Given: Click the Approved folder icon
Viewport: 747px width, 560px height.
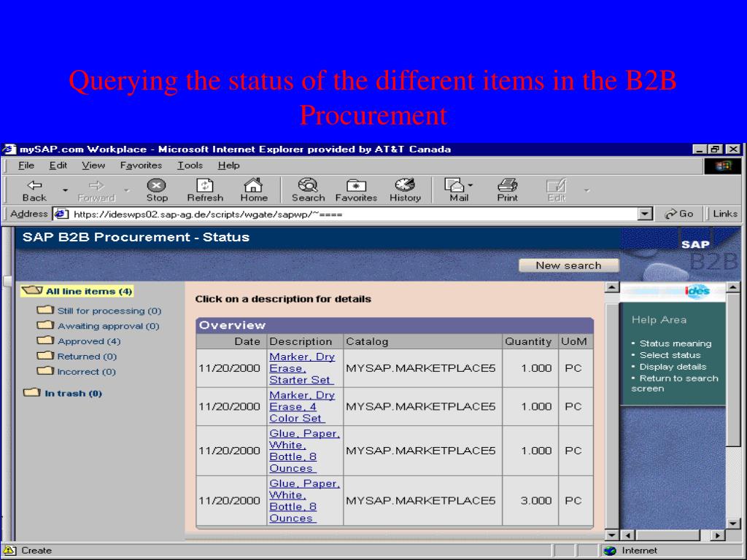Looking at the screenshot, I should pos(45,341).
